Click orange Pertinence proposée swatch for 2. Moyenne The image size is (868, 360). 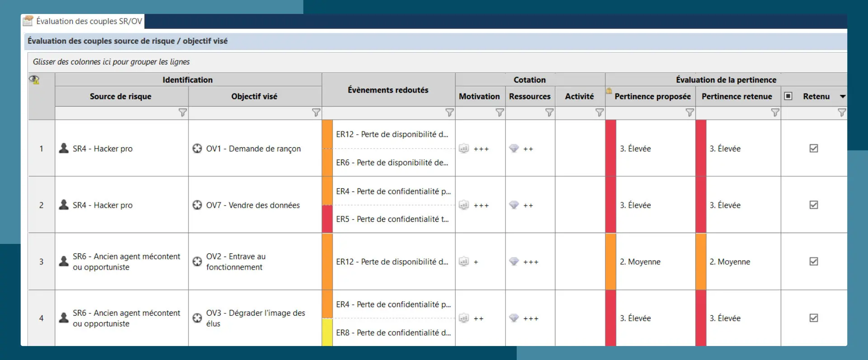[611, 261]
